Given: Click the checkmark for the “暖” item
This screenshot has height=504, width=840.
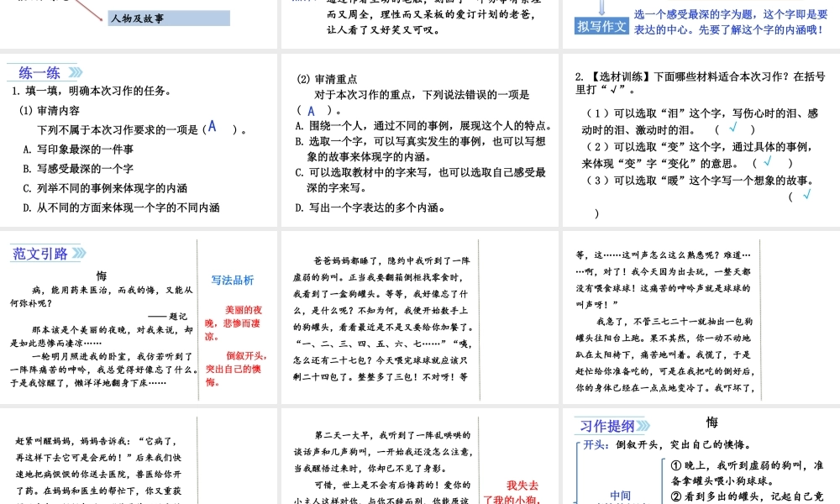Looking at the screenshot, I should 806,194.
